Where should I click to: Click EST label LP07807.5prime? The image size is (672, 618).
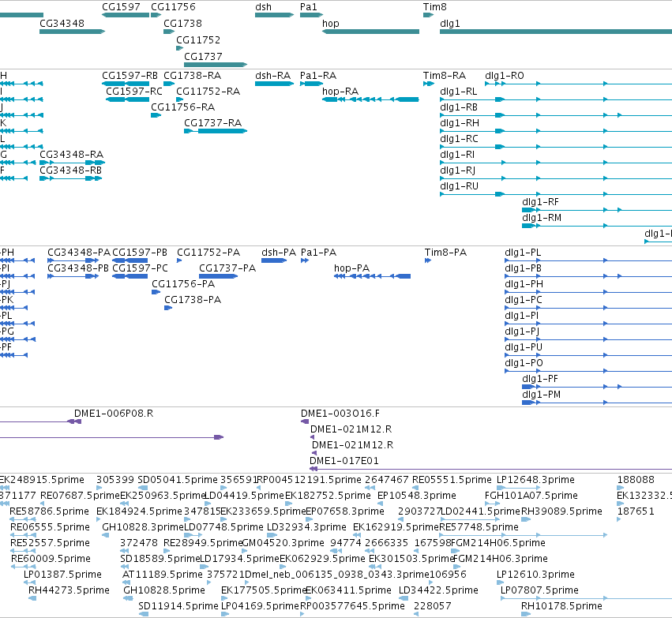point(539,590)
